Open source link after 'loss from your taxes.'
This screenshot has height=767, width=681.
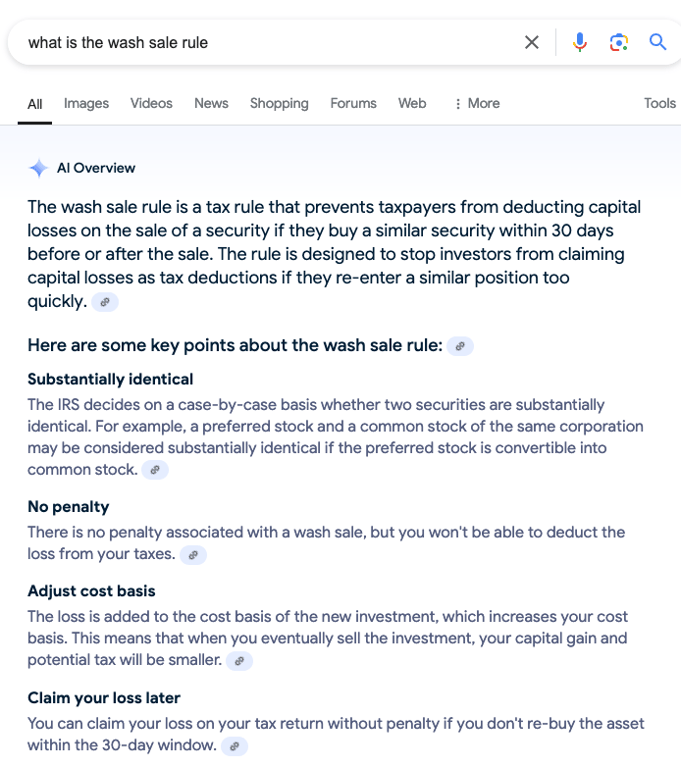click(193, 555)
